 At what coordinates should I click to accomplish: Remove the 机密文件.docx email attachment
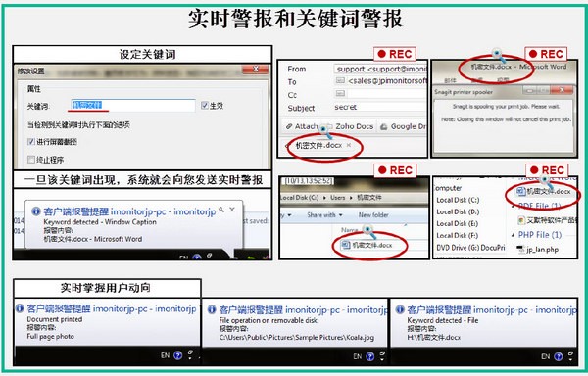[349, 145]
